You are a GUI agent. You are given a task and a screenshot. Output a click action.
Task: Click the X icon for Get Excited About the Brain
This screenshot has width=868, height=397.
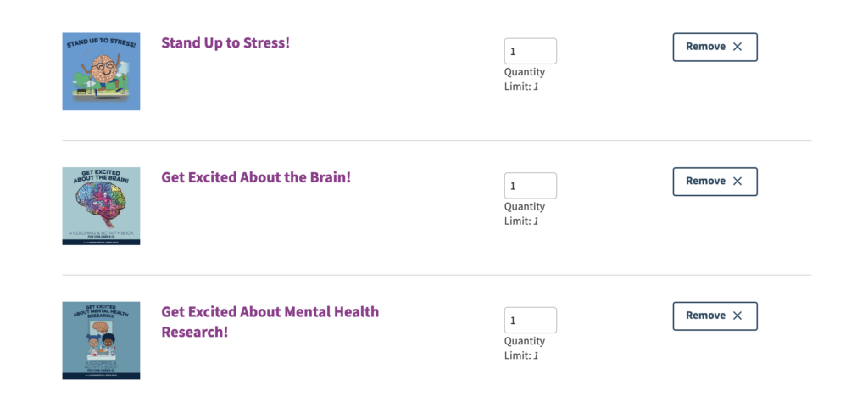coord(737,182)
